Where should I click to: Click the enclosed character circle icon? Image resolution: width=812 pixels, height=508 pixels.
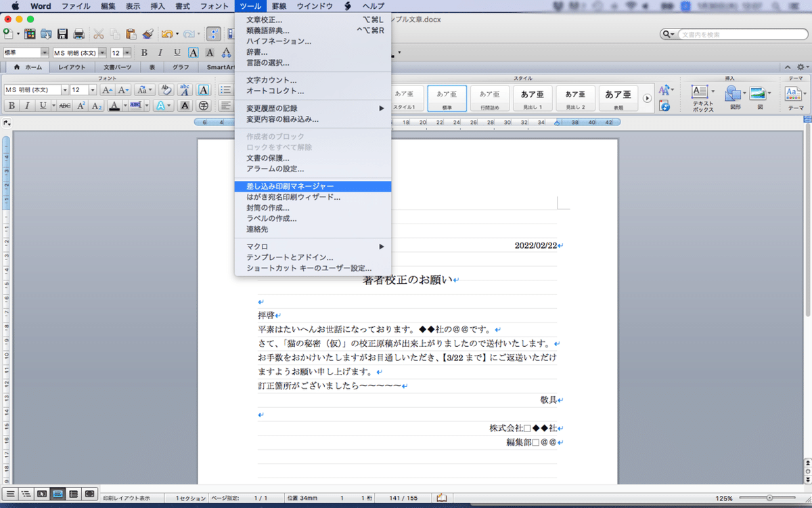point(203,106)
